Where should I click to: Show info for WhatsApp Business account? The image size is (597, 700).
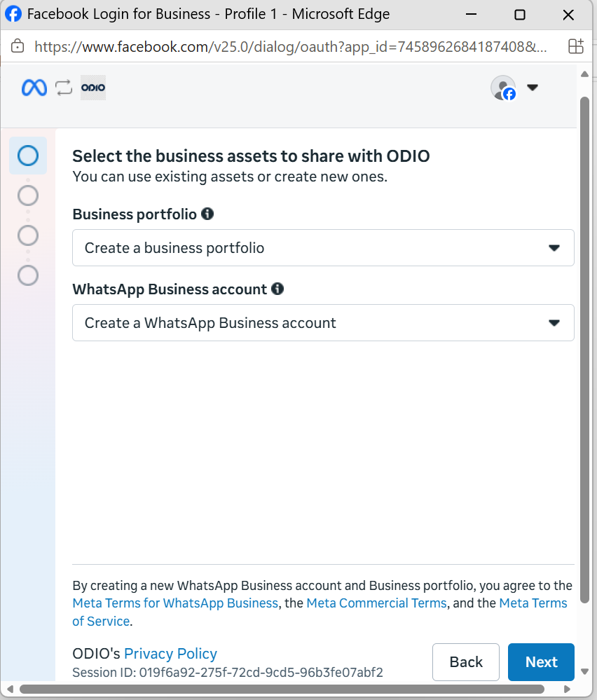pyautogui.click(x=277, y=289)
